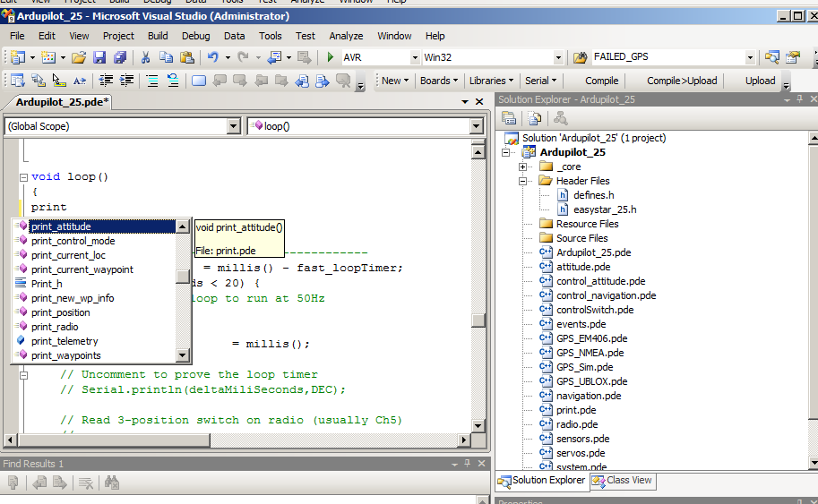Select Print_h in the completion list
The image size is (818, 504).
[47, 284]
